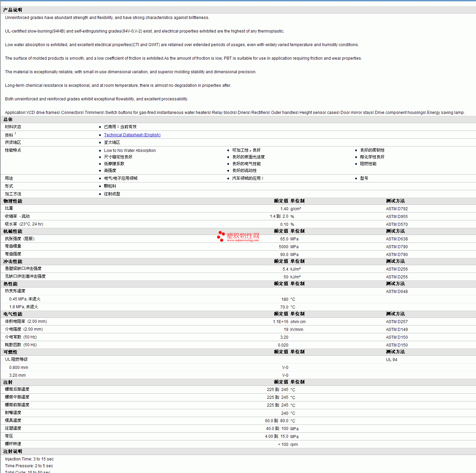Select ASTM D792 test method
476x473 pixels.
pyautogui.click(x=397, y=209)
